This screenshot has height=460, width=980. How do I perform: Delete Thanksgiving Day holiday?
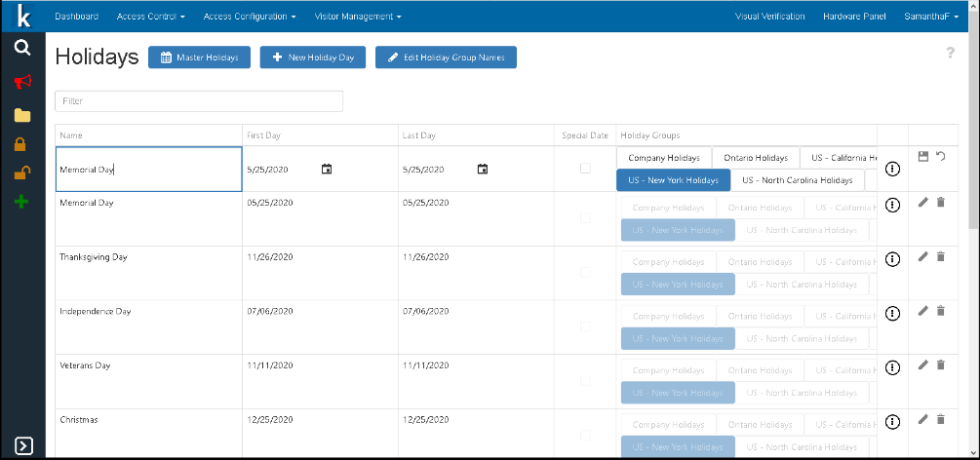941,256
